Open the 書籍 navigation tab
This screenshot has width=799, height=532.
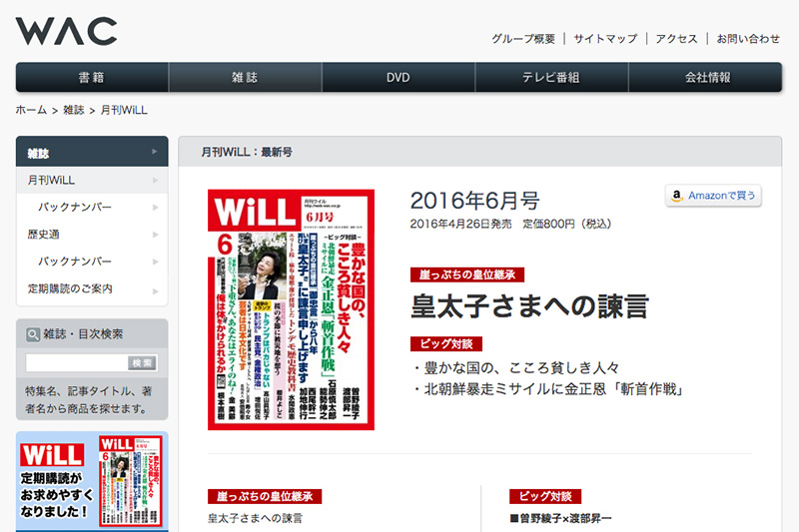(92, 77)
